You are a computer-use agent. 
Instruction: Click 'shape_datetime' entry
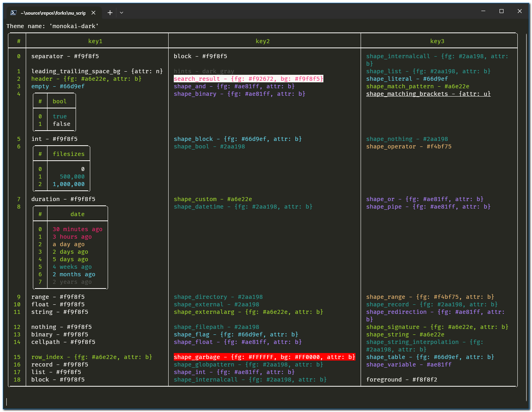tap(243, 207)
